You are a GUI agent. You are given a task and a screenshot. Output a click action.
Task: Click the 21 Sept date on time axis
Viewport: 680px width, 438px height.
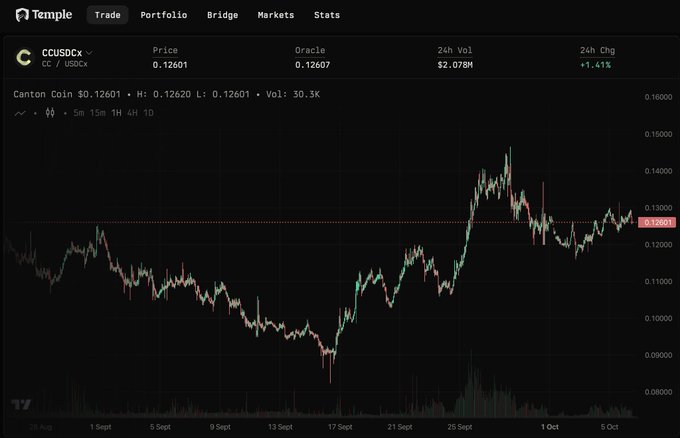(x=400, y=427)
